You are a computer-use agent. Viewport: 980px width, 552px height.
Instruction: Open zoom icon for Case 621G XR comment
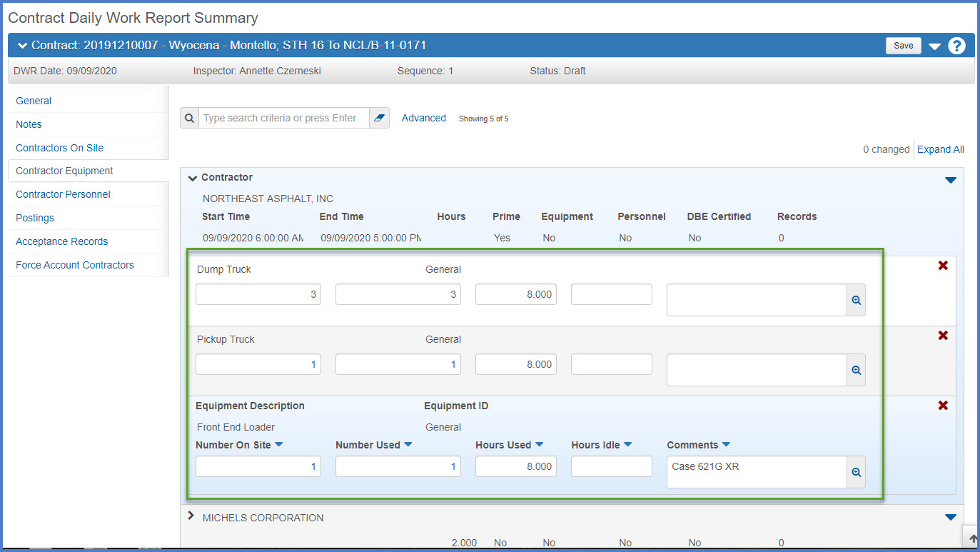857,473
